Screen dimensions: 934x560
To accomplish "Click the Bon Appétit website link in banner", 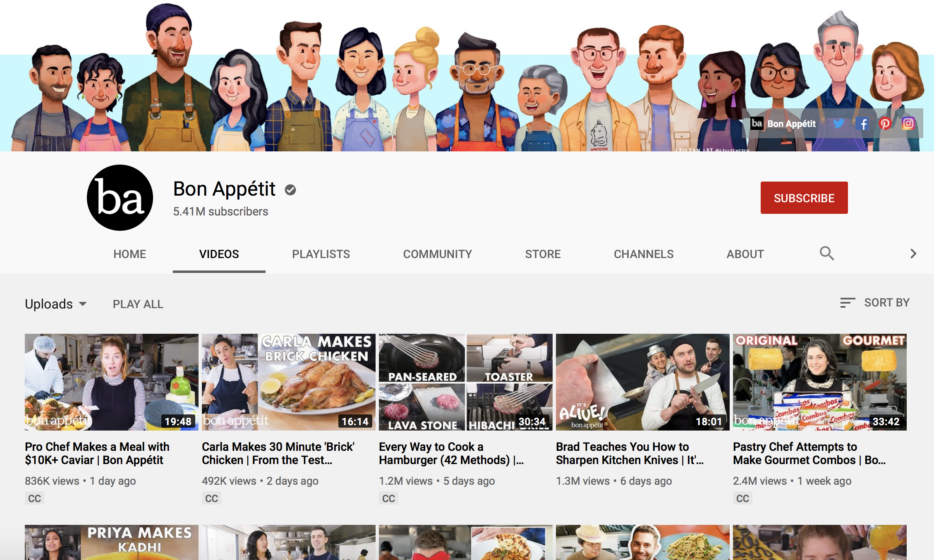I will coord(783,123).
